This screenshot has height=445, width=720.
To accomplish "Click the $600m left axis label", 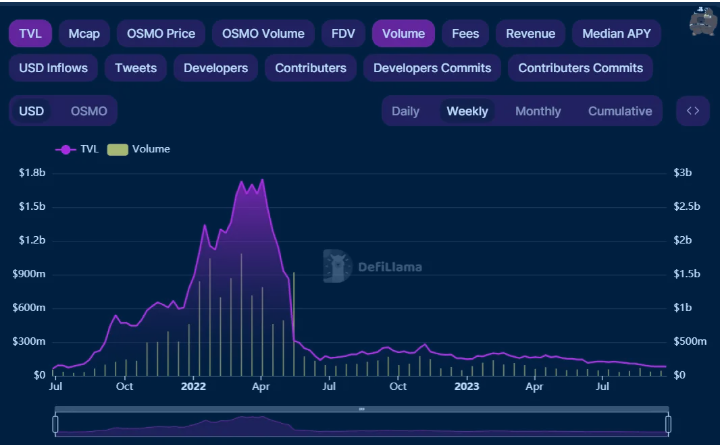I will click(x=29, y=308).
